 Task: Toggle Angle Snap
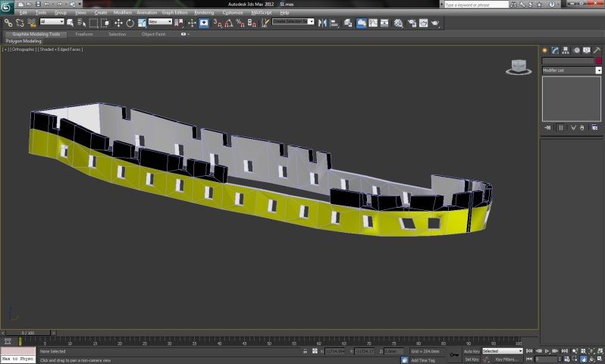(x=229, y=24)
